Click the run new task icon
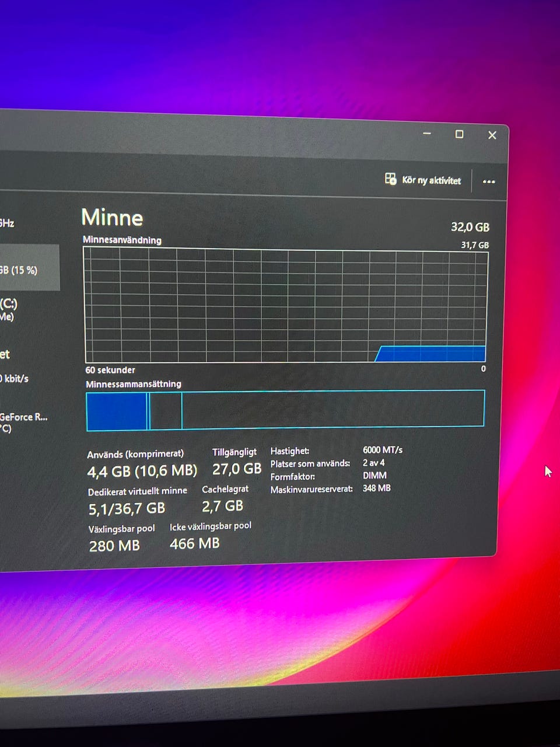Image resolution: width=560 pixels, height=747 pixels. [x=390, y=179]
